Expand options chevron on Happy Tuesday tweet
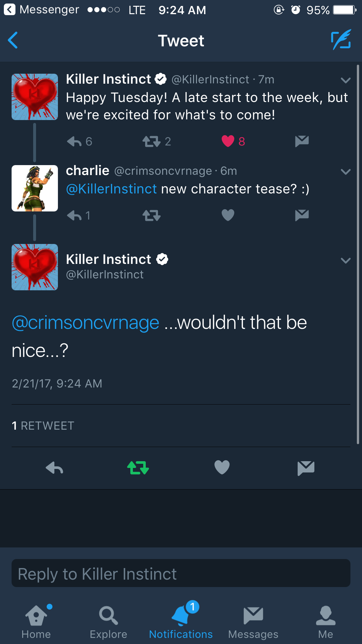Image resolution: width=362 pixels, height=644 pixels. [345, 80]
